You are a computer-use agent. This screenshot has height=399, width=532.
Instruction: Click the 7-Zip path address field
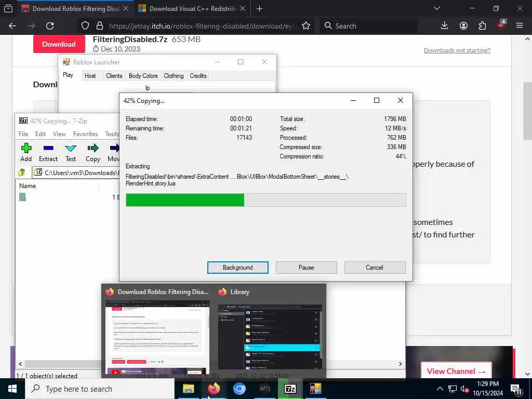pos(75,172)
